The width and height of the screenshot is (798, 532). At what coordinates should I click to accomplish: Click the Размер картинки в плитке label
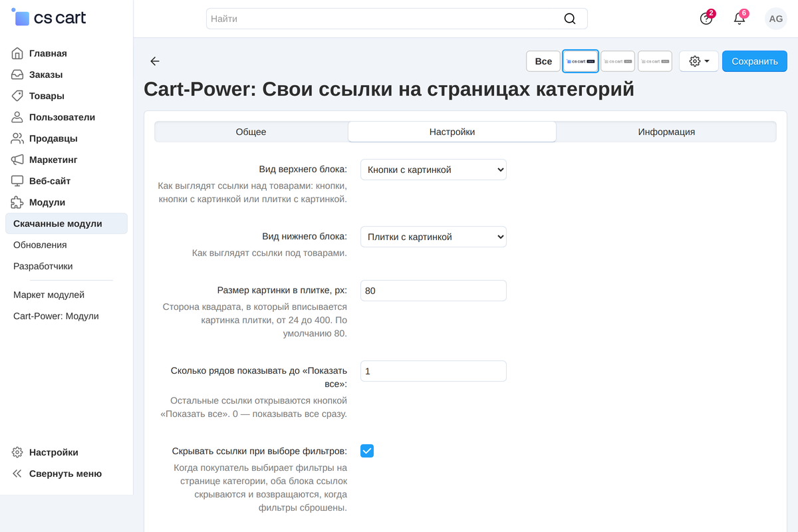(282, 291)
